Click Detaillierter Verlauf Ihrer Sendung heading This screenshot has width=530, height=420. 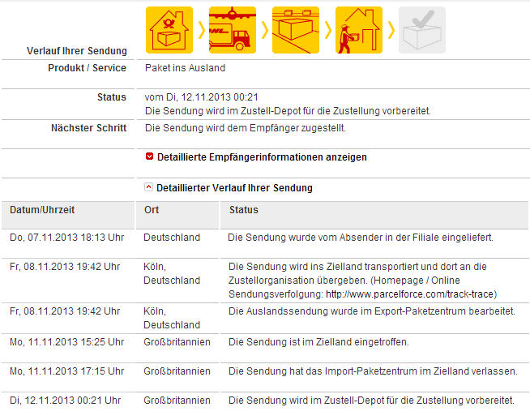click(x=234, y=188)
